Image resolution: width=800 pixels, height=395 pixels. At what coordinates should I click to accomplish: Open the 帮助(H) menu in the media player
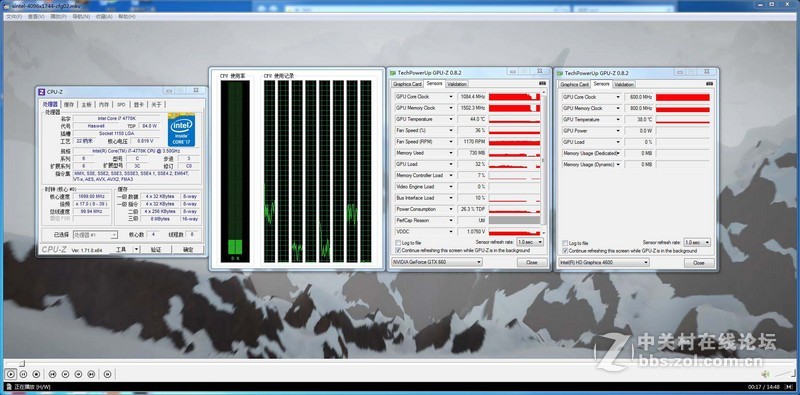pyautogui.click(x=127, y=17)
